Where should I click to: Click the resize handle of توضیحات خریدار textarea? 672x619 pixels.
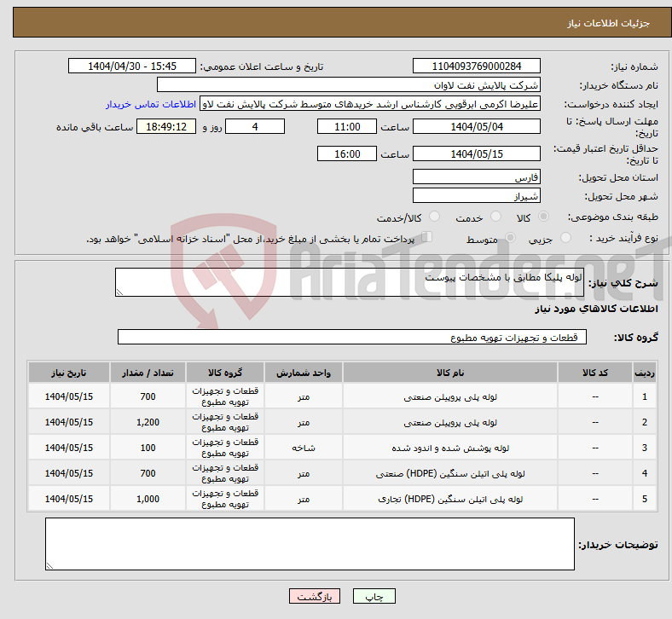pos(49,566)
